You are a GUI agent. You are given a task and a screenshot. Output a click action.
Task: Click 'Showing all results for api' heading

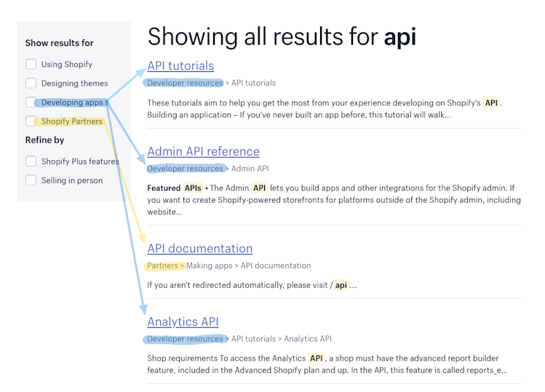pyautogui.click(x=282, y=37)
